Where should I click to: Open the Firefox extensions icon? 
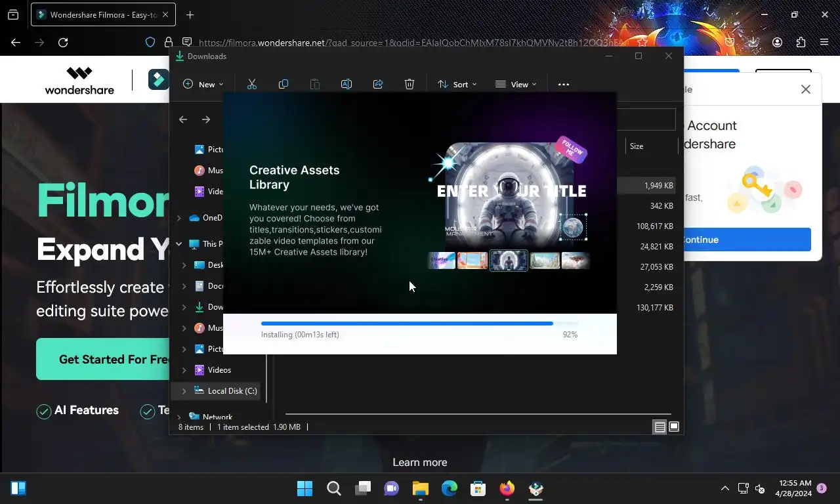point(801,42)
